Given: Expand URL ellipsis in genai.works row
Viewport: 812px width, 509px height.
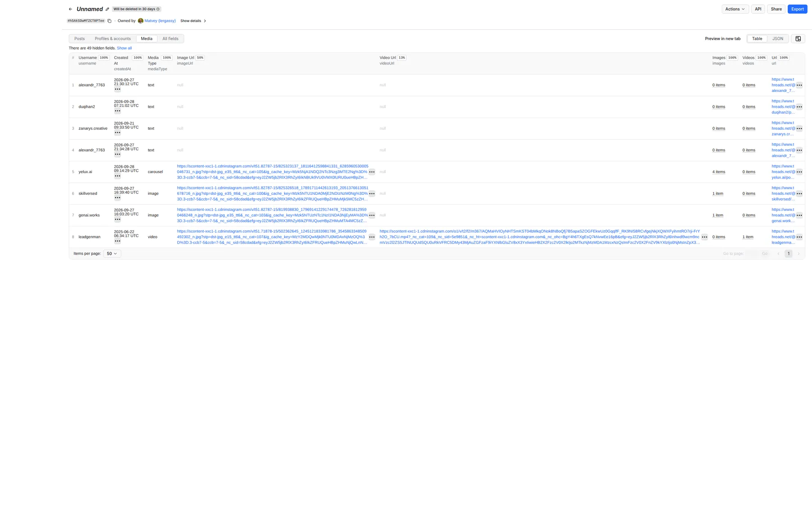Looking at the screenshot, I should click(799, 215).
